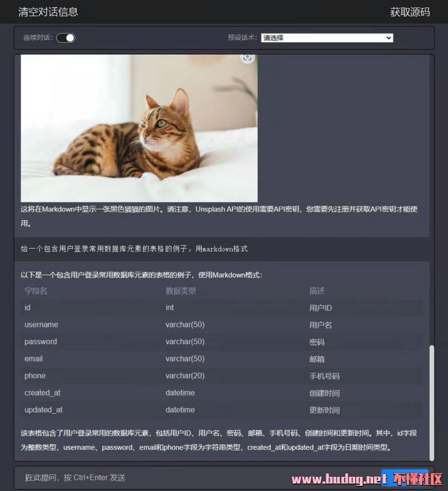The width and height of the screenshot is (448, 491).
Task: Click the image search icon on cat photo
Action: point(247,58)
